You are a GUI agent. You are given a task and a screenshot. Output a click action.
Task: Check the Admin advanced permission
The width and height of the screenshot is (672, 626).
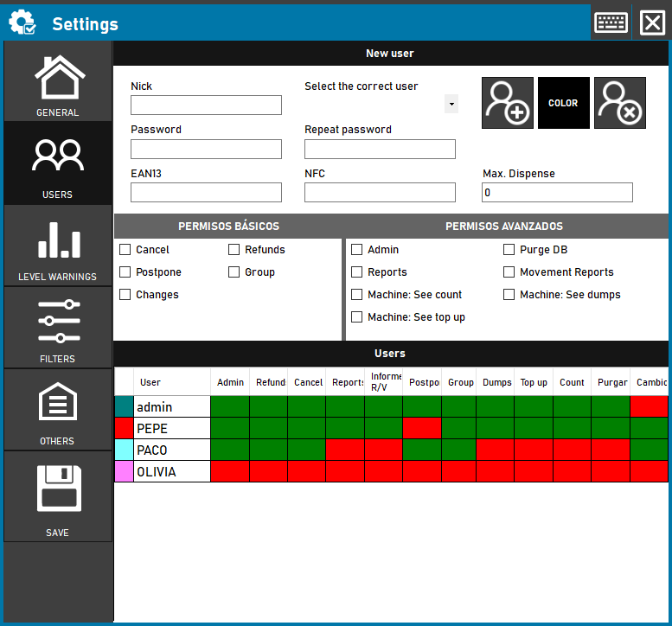point(357,250)
